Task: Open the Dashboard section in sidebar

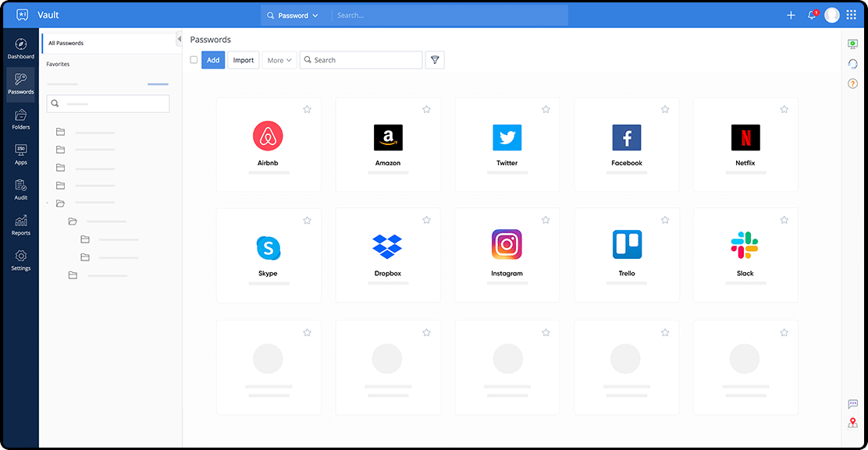Action: point(21,48)
